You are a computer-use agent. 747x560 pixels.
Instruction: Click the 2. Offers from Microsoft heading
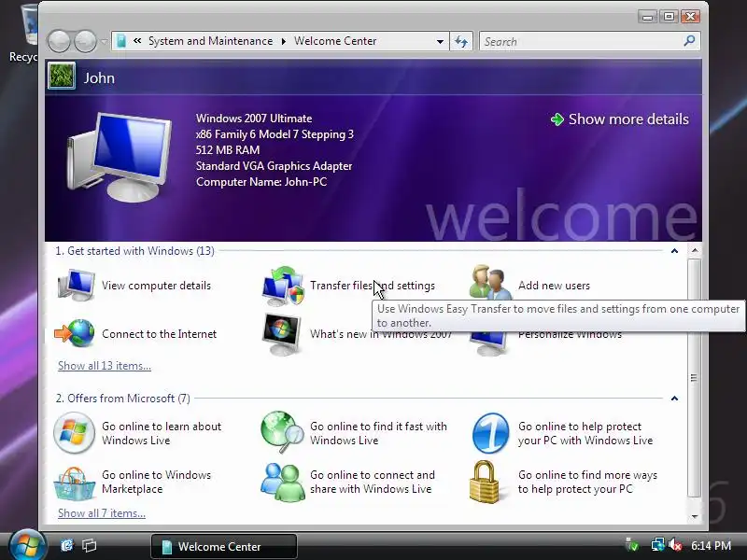123,399
